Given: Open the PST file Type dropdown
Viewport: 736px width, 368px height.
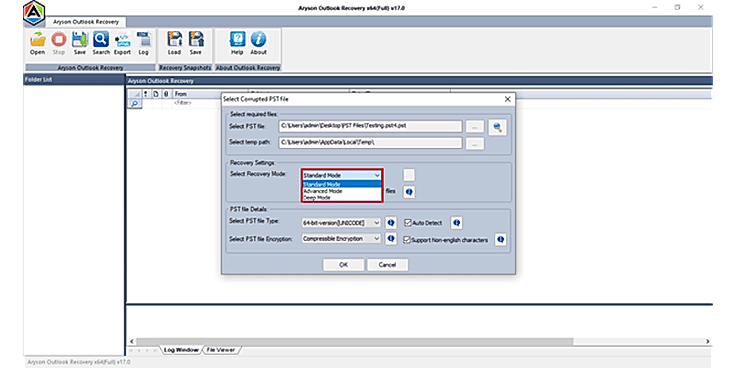Looking at the screenshot, I should click(x=341, y=223).
